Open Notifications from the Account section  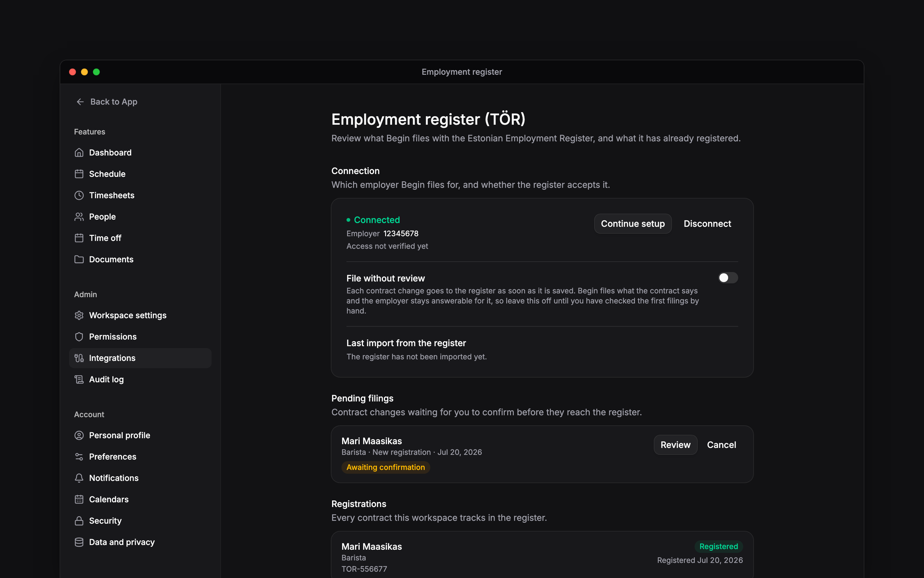click(x=140, y=478)
